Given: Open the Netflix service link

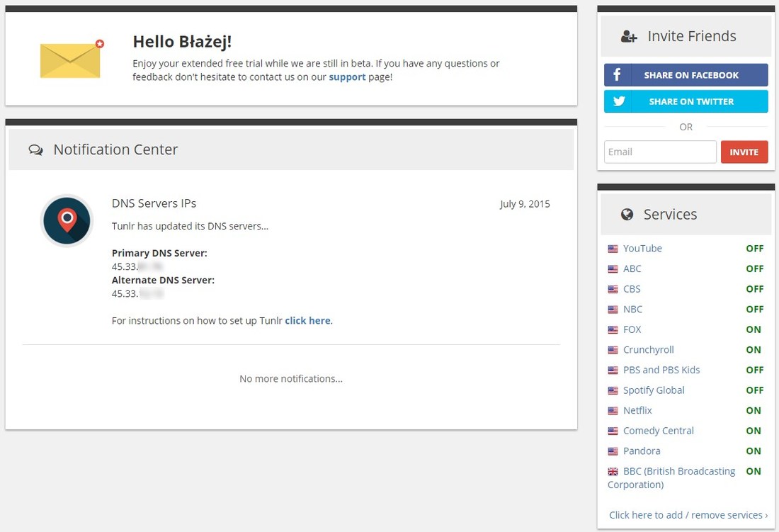Looking at the screenshot, I should pyautogui.click(x=637, y=411).
